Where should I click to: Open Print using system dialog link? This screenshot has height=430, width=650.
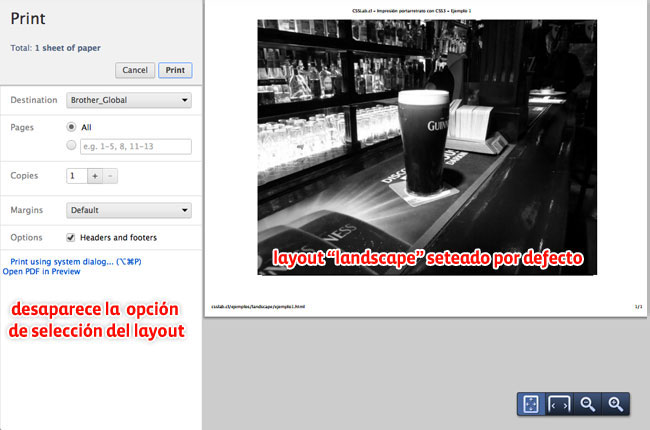[76, 262]
